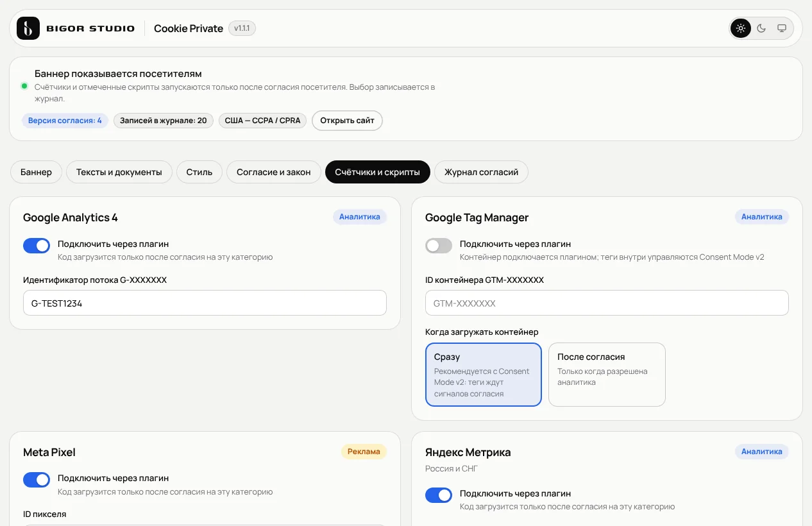Click the Cookie Private title
The width and height of the screenshot is (812, 526).
tap(189, 28)
